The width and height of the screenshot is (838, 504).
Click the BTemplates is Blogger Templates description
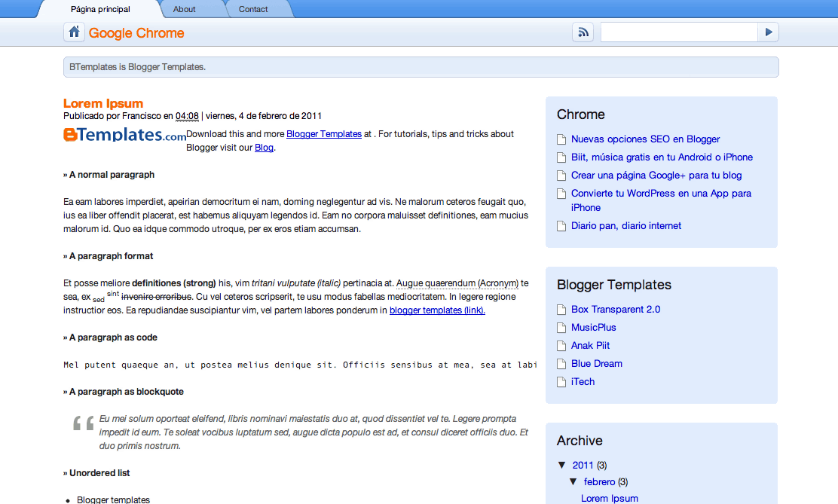(x=137, y=67)
